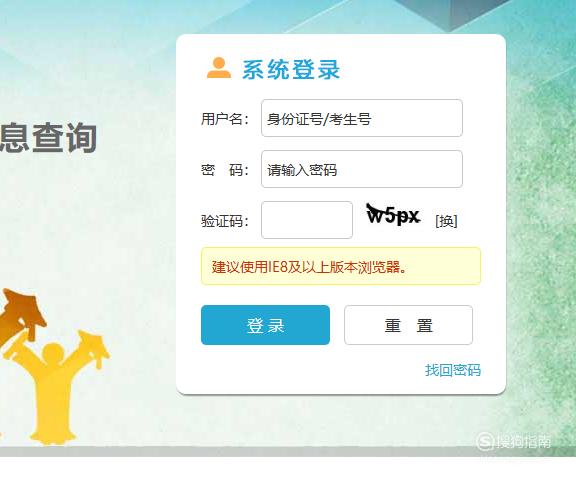The width and height of the screenshot is (576, 488).
Task: Click the 系统登录 heading text
Action: click(291, 69)
